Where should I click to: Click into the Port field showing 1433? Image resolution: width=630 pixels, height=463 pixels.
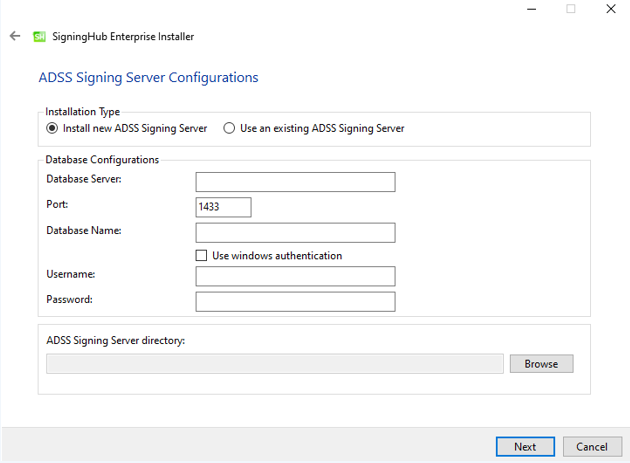223,207
